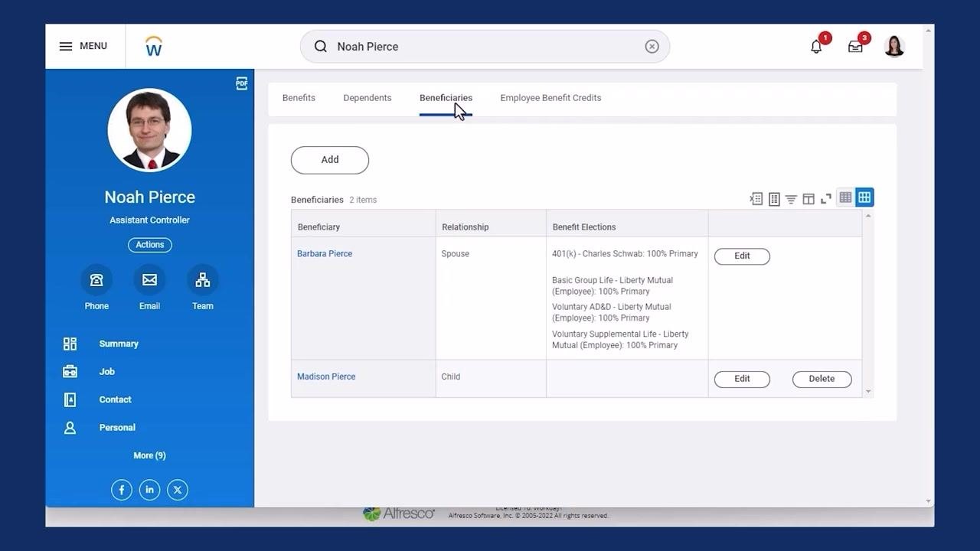The width and height of the screenshot is (980, 551).
Task: Open the inbox tray icon
Action: 855,47
